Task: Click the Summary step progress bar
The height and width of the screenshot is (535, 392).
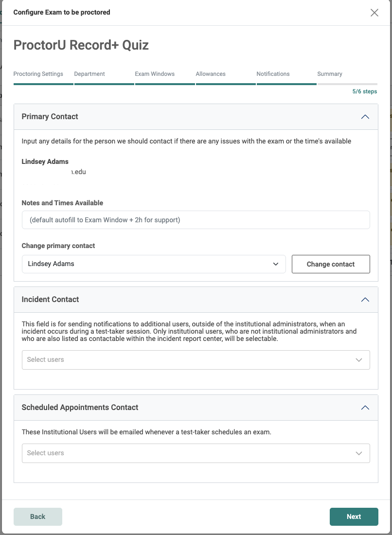Action: [347, 84]
